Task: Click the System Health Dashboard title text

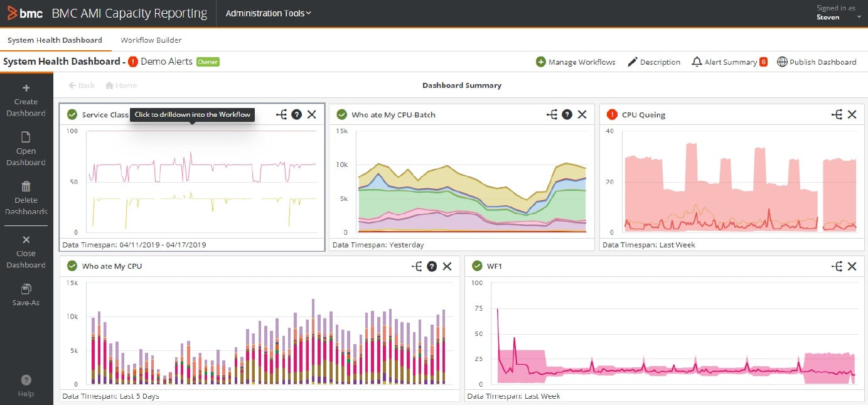Action: point(62,62)
